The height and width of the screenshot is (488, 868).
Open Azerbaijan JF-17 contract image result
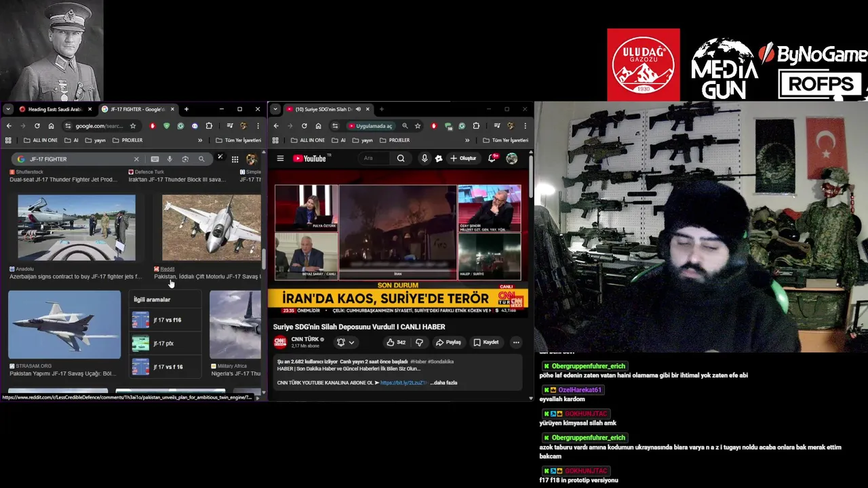[76, 228]
